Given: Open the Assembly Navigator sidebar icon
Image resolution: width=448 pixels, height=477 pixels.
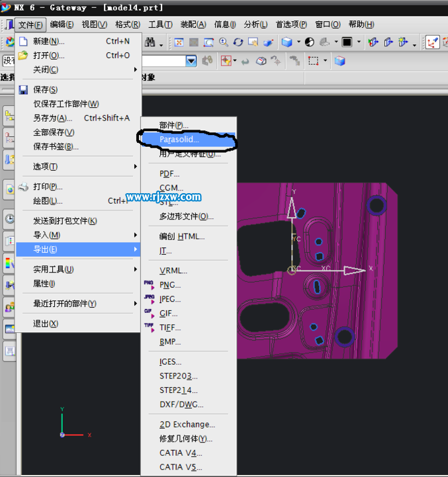Looking at the screenshot, I should coord(10,116).
